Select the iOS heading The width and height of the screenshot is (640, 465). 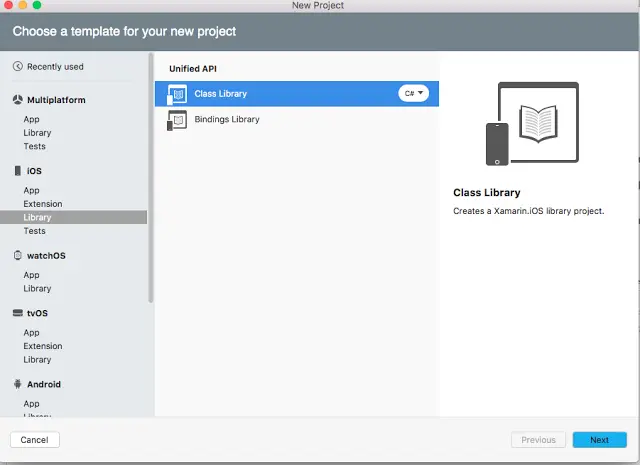click(34, 171)
